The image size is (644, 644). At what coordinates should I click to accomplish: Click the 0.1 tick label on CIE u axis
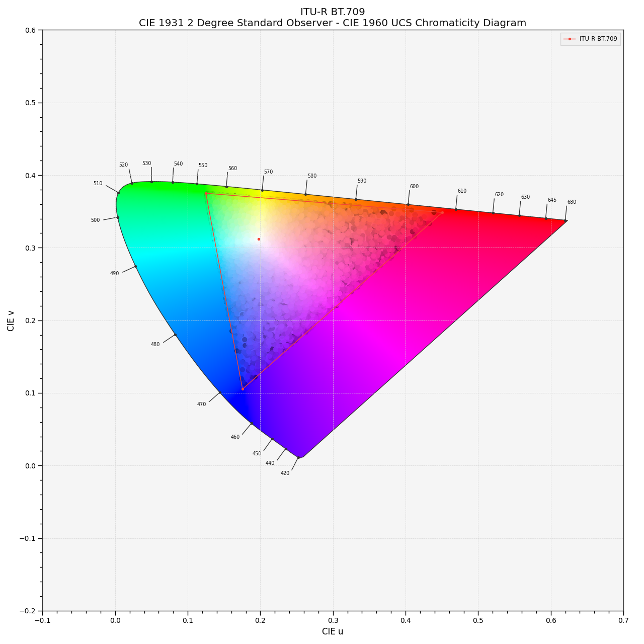(188, 620)
